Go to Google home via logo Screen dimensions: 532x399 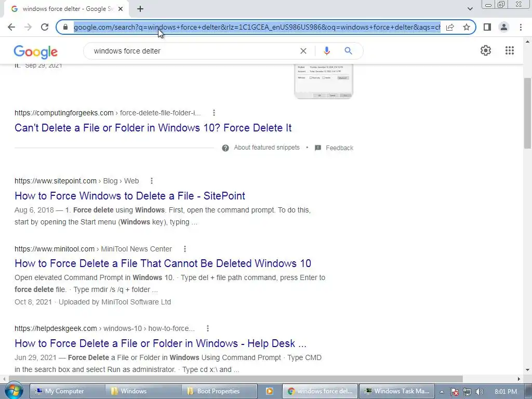[36, 52]
